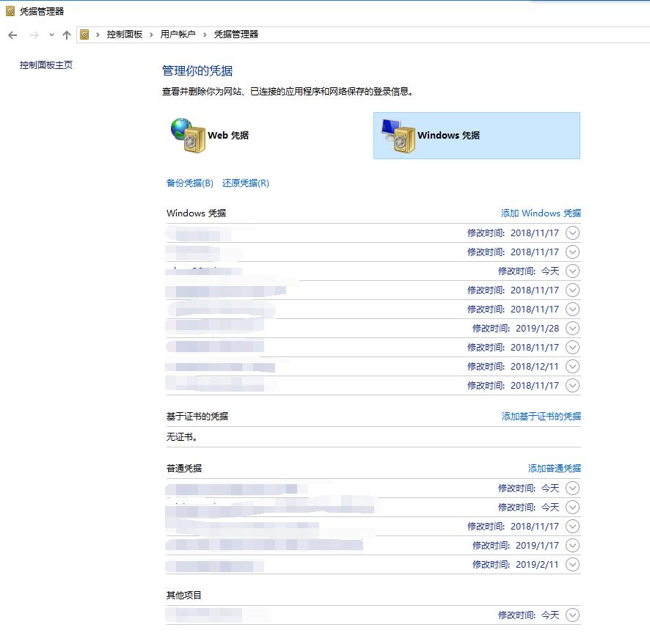Click the 添加基于证书的凭据 link
The height and width of the screenshot is (644, 650).
tap(541, 416)
